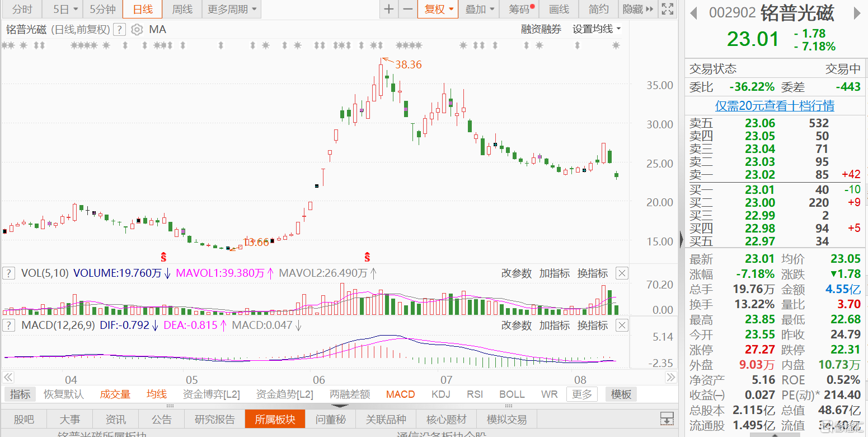
Task: Click the zoom in plus button
Action: point(389,9)
